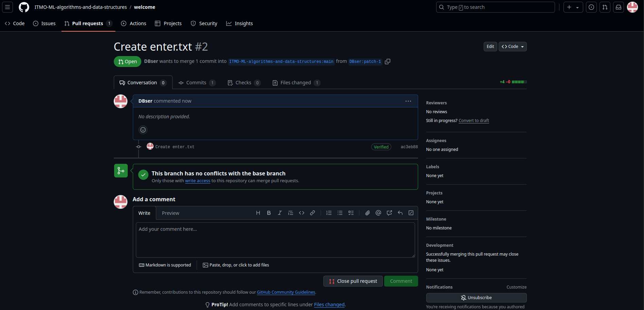Open the Insights tab
The image size is (644, 310).
(x=239, y=23)
